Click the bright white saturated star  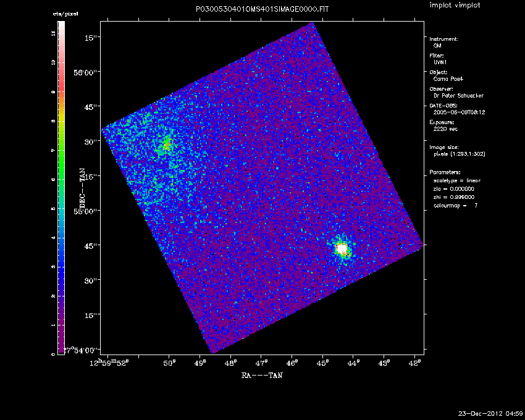click(342, 249)
